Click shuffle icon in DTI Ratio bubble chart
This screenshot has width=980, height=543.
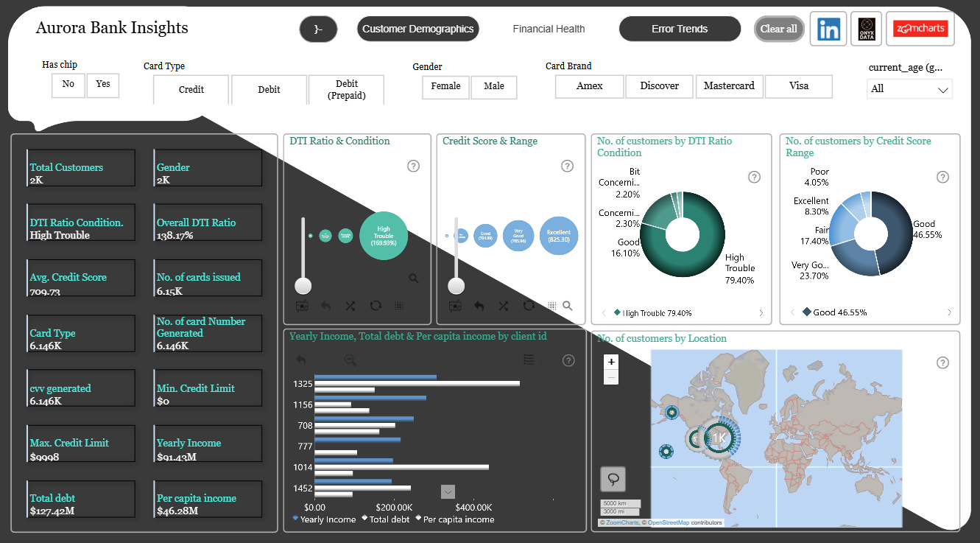pos(350,306)
